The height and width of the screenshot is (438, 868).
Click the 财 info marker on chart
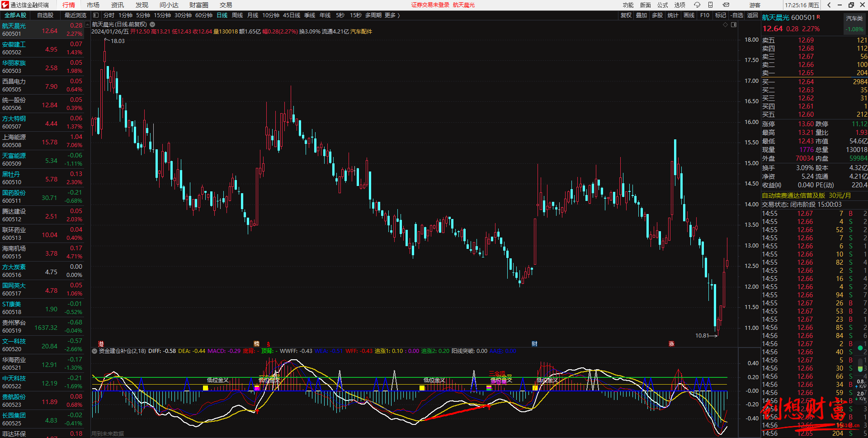pyautogui.click(x=534, y=344)
